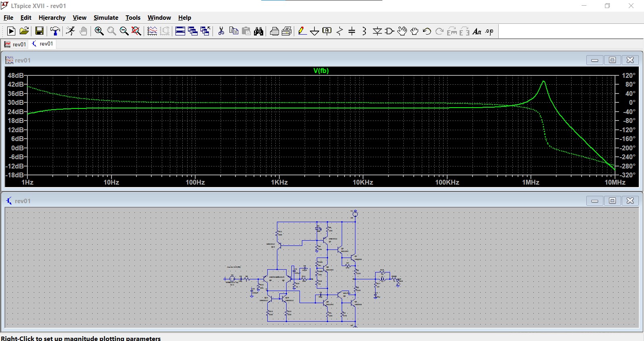This screenshot has width=644, height=341.
Task: Open the Hierarchy menu
Action: (x=52, y=18)
